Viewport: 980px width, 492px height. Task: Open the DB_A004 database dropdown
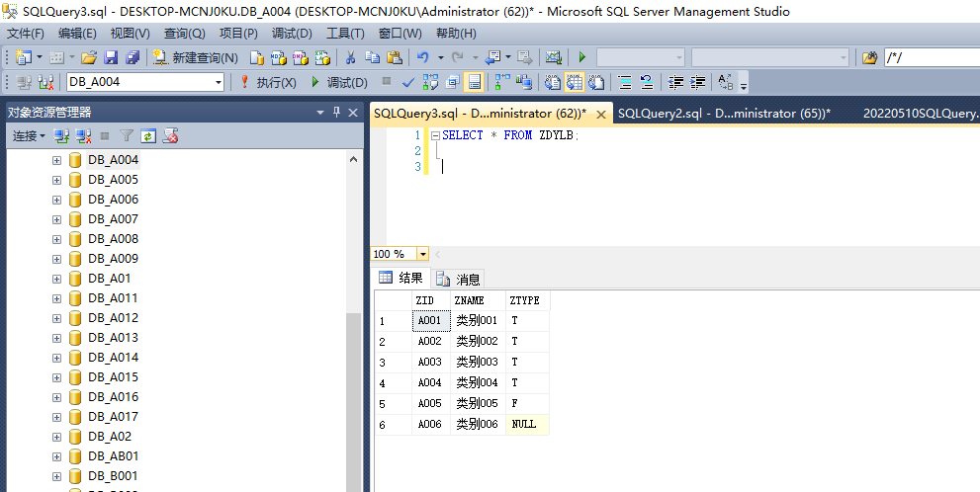click(219, 82)
